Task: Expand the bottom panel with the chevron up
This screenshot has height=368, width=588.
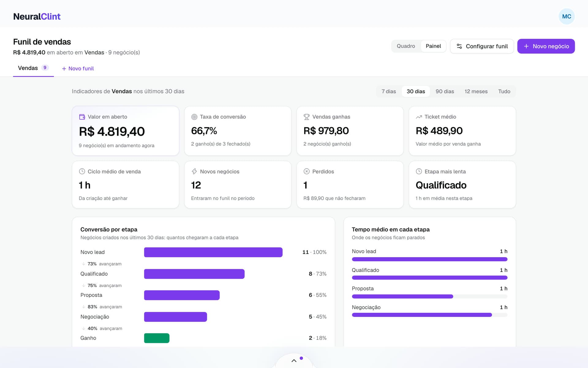Action: [x=294, y=361]
